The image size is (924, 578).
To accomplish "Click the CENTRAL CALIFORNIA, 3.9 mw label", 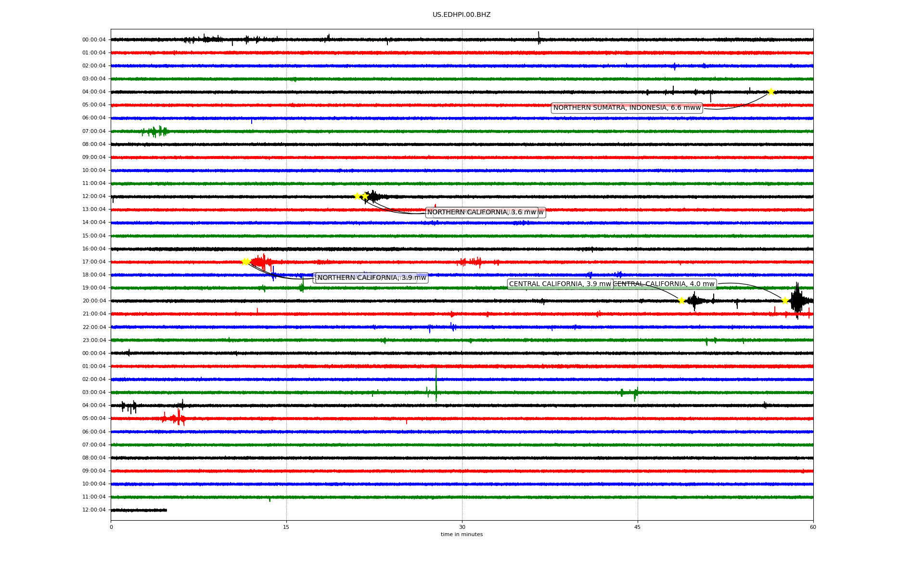I will 560,284.
